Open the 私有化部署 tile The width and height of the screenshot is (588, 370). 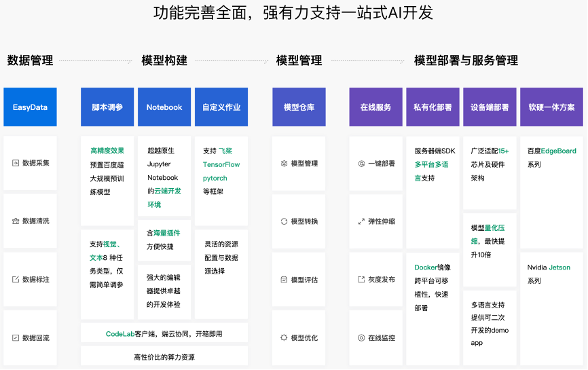[433, 107]
